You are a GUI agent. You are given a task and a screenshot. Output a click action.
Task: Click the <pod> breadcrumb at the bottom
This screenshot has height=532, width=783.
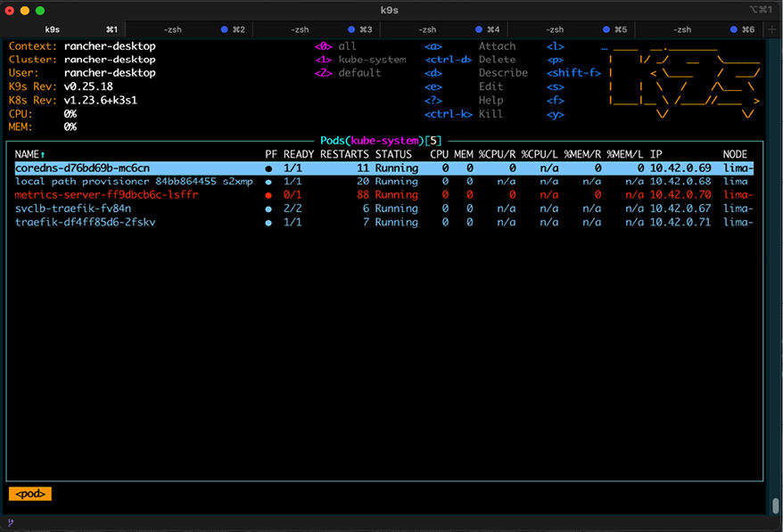30,494
